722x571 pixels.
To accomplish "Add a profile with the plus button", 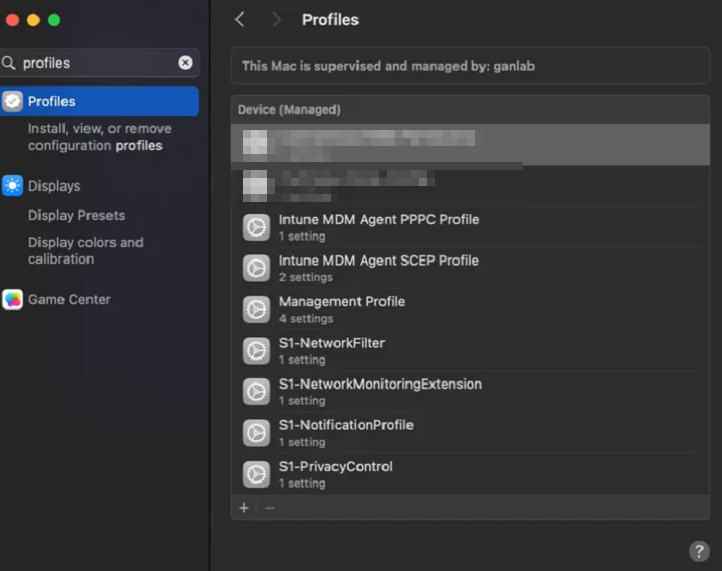I will click(x=244, y=508).
